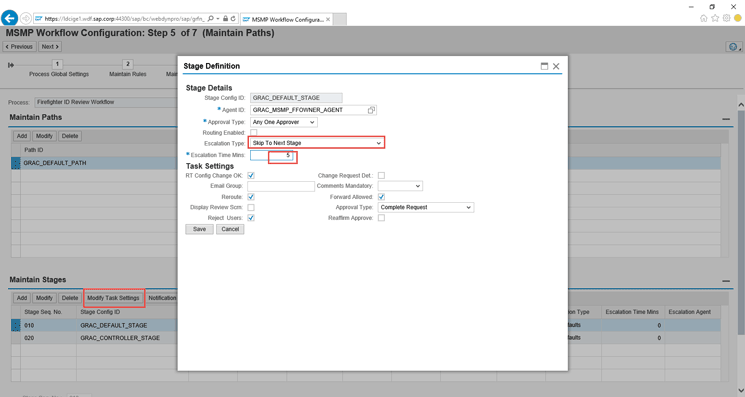Click the Modify Task Settings button
The height and width of the screenshot is (397, 745).
(113, 298)
